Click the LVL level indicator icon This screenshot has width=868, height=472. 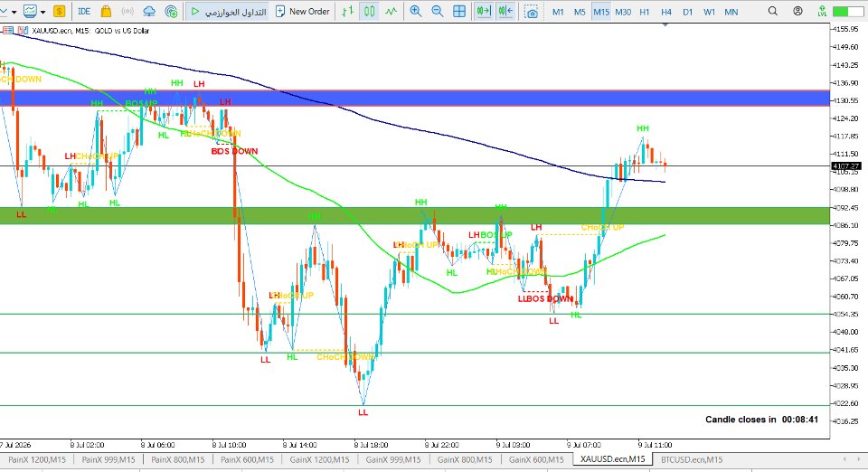click(822, 11)
